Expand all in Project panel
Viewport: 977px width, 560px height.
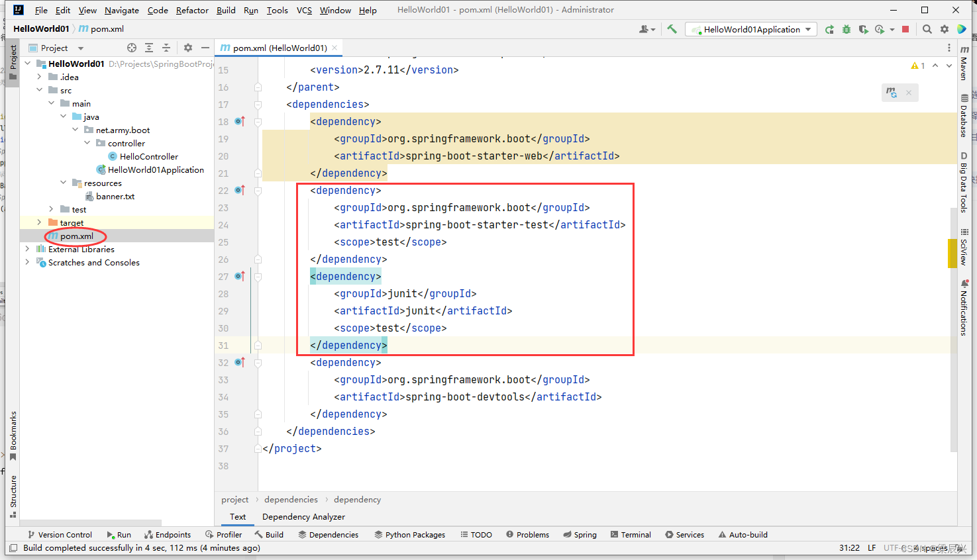pos(149,48)
